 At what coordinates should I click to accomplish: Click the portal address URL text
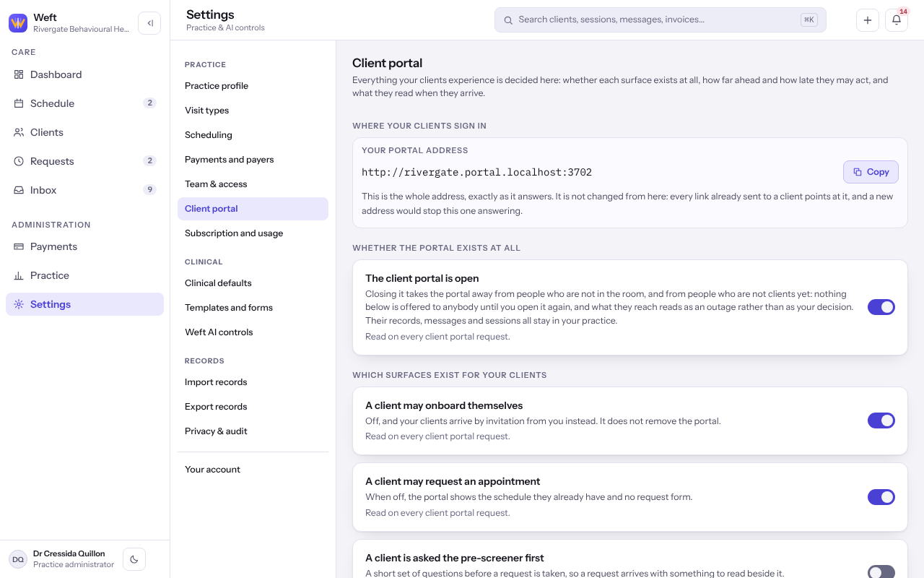pos(476,173)
